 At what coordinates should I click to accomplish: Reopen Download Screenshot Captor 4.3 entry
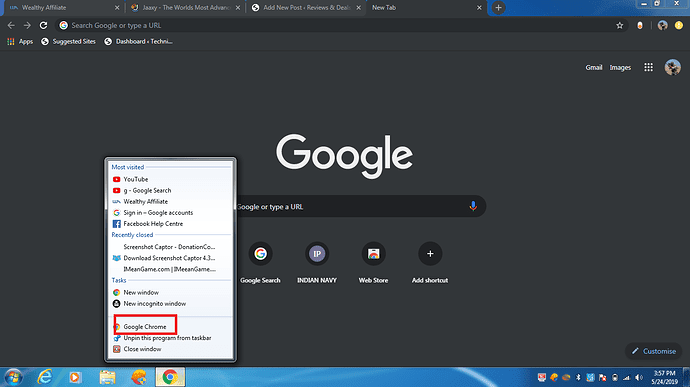(171, 258)
